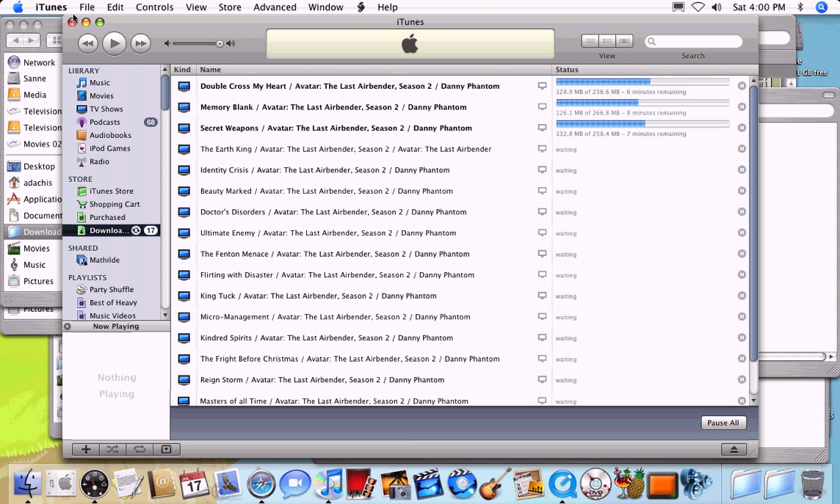840x504 pixels.
Task: Select the Downloads item in iTunes sidebar
Action: coord(112,230)
